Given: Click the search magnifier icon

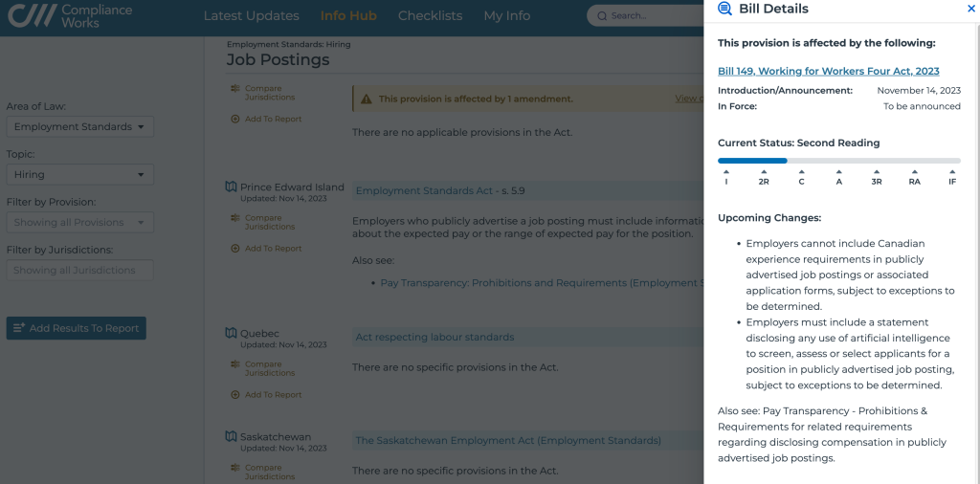Looking at the screenshot, I should (601, 16).
